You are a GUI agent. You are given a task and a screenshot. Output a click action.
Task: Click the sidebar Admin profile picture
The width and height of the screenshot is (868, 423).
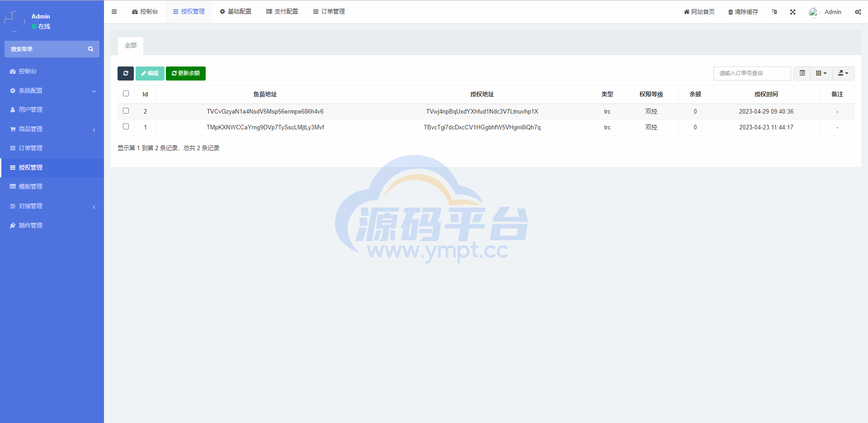tap(14, 21)
